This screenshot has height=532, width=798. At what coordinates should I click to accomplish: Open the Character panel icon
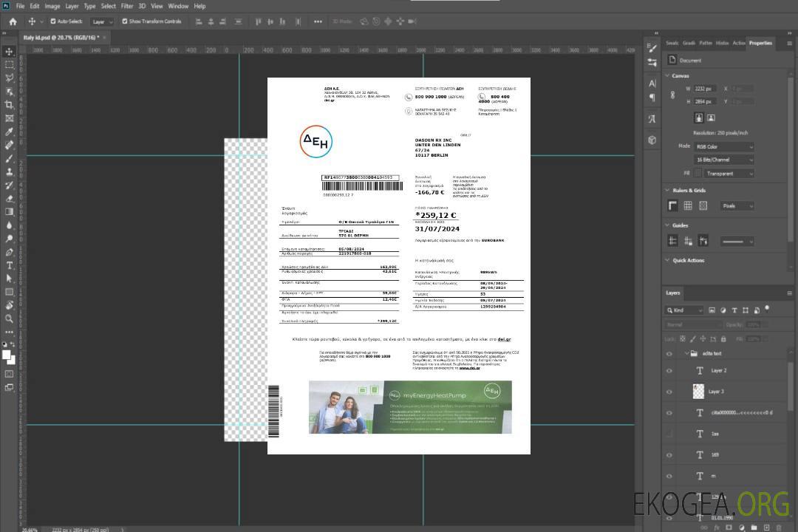[x=652, y=83]
